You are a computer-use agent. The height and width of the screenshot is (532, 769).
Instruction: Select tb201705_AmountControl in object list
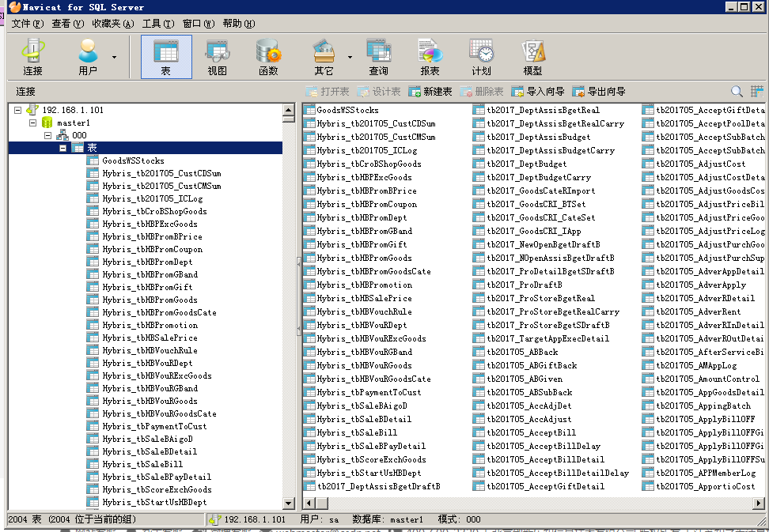[708, 379]
